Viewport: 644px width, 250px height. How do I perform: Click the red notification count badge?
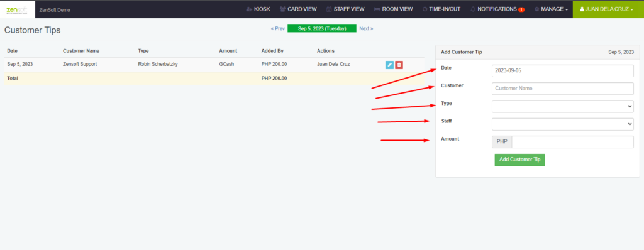521,9
